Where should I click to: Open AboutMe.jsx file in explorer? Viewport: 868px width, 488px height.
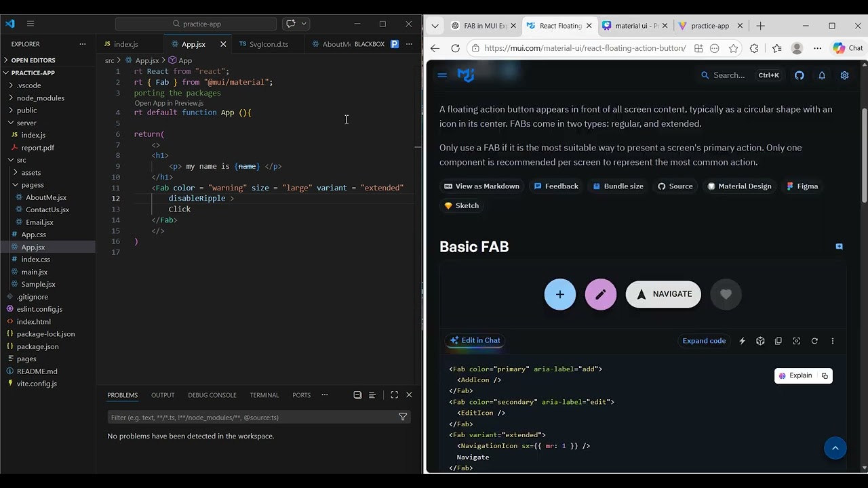point(45,197)
